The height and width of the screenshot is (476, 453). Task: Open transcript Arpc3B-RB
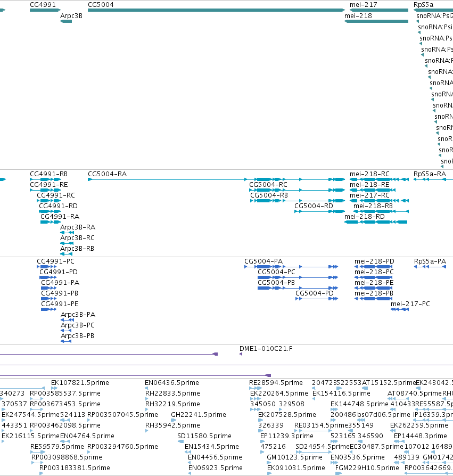[77, 249]
